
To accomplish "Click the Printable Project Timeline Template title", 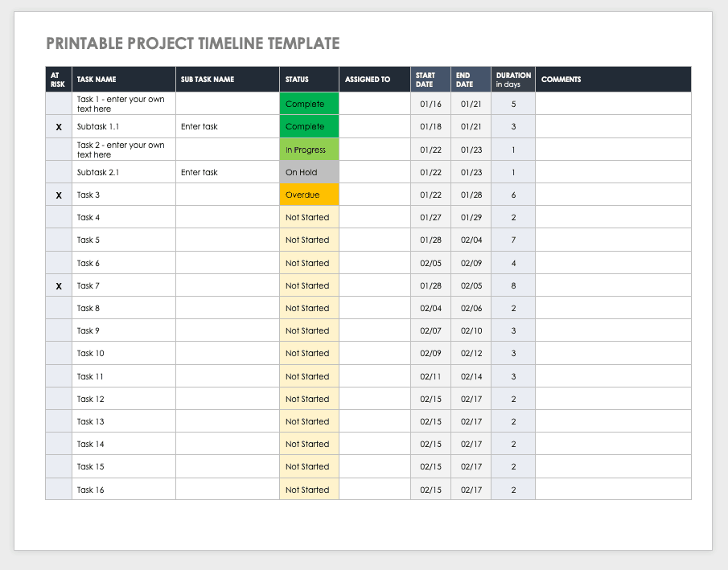I will click(193, 43).
